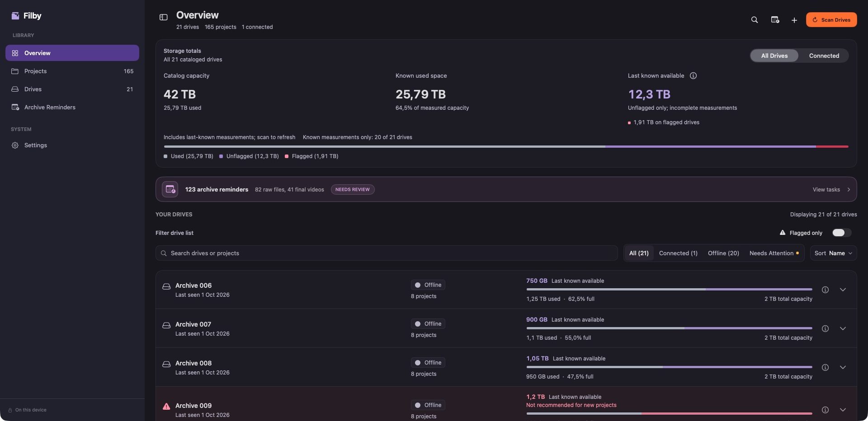Switch storage totals to All Drives
Image resolution: width=868 pixels, height=421 pixels.
(x=774, y=56)
